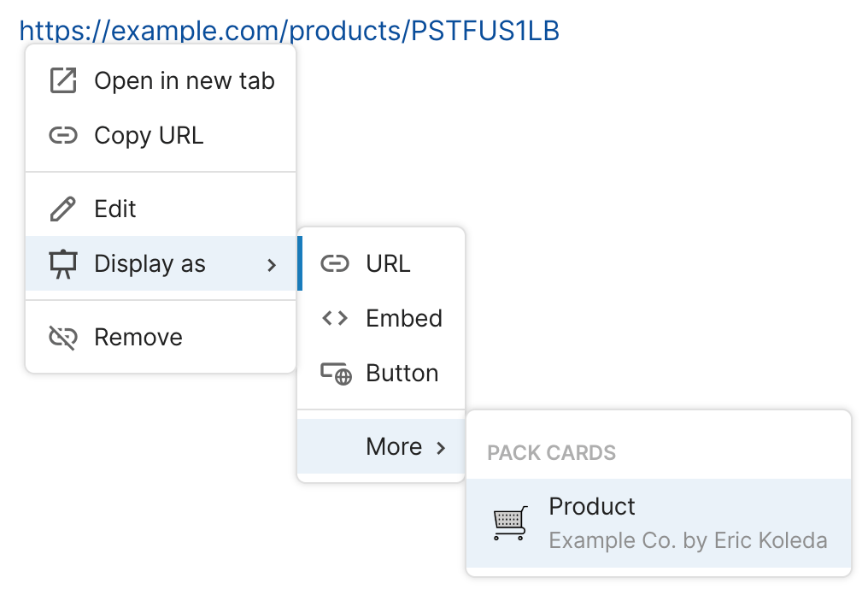Select the chain-link icon beside URL
Viewport: 868px width, 595px height.
tap(336, 263)
